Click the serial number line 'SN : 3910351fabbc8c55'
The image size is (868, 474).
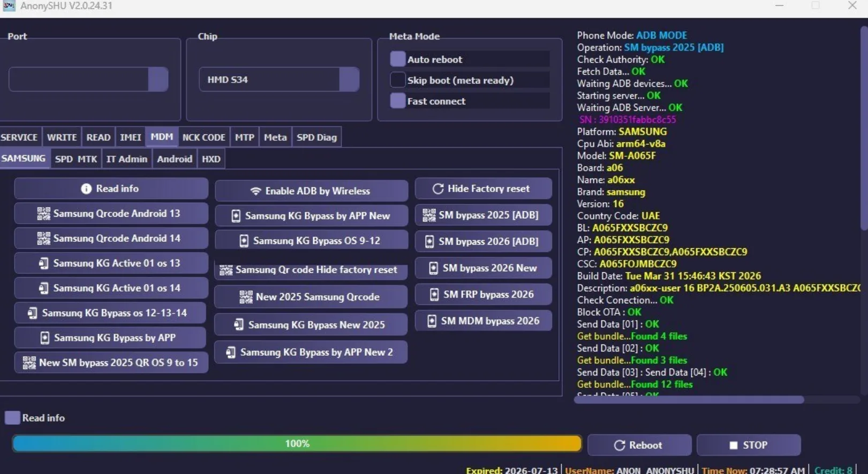pos(628,120)
